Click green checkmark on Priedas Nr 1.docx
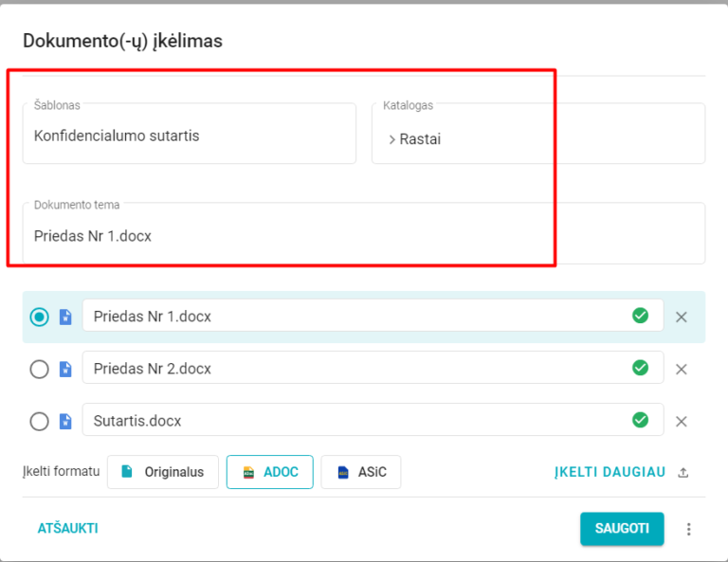Screen dimensions: 728x562 [x=641, y=316]
